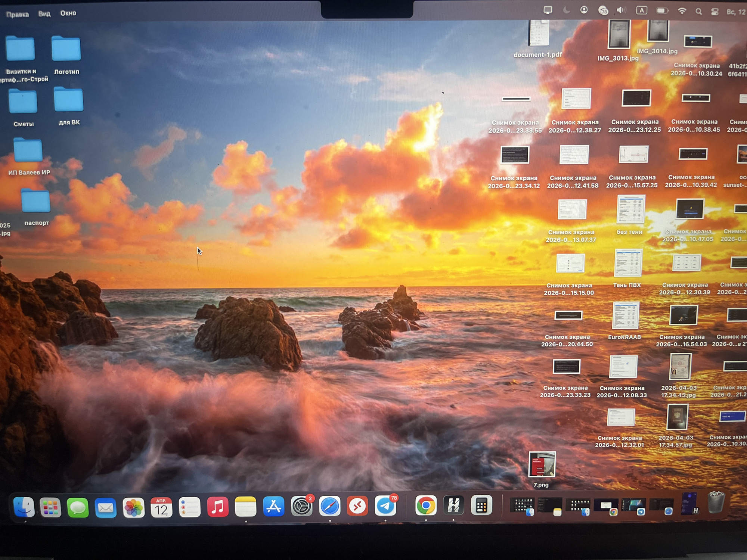The width and height of the screenshot is (747, 560).
Task: Open Telegram with 78 unread badge
Action: click(385, 507)
